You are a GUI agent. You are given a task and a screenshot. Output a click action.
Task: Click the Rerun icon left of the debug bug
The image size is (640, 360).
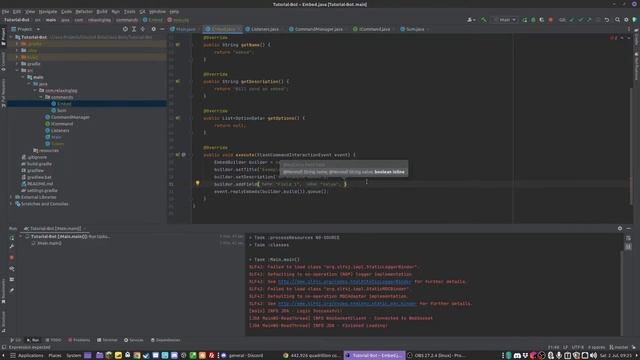pos(524,20)
